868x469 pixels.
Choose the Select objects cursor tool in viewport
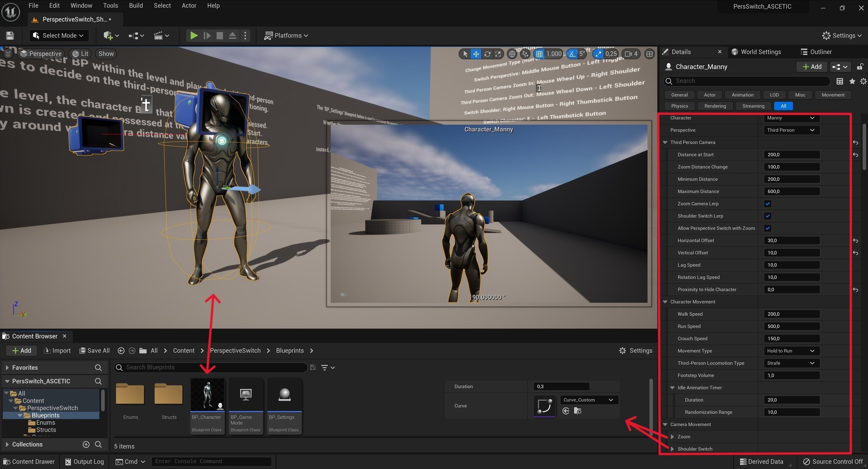coord(465,54)
